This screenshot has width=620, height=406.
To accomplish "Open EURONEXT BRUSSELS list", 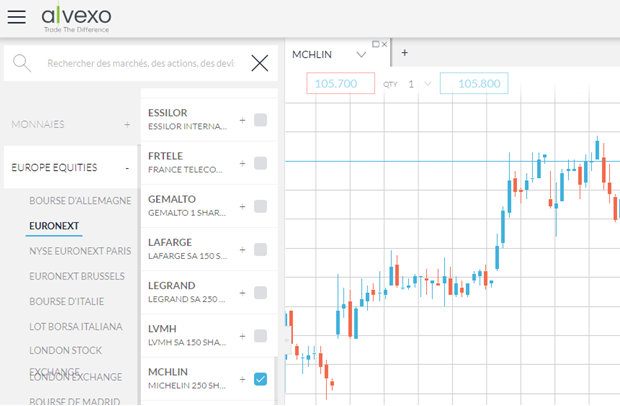I will click(x=77, y=276).
